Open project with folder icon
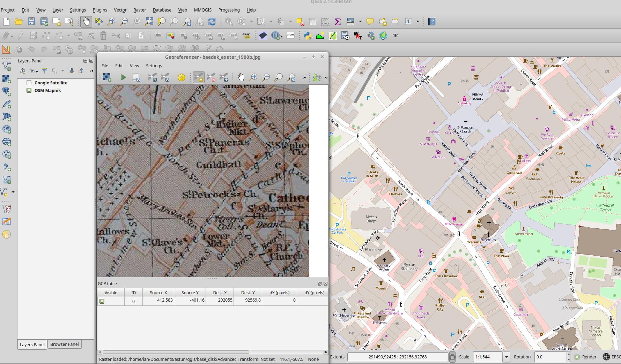The image size is (621, 364). [19, 22]
